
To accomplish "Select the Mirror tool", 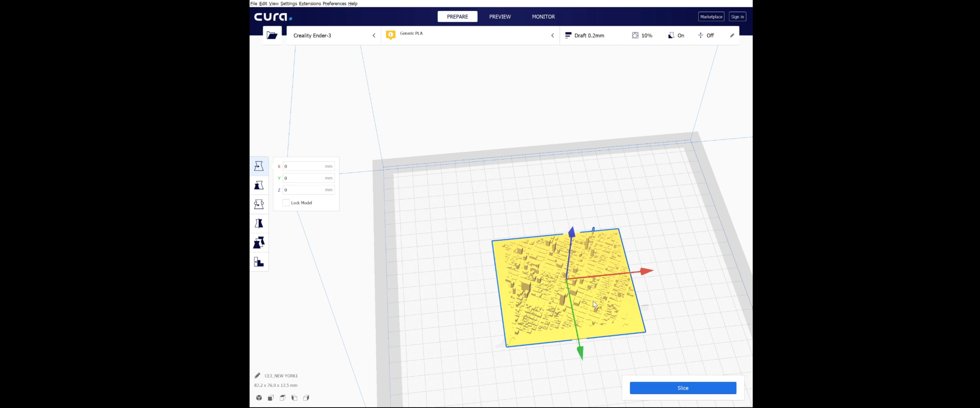I will [x=259, y=223].
